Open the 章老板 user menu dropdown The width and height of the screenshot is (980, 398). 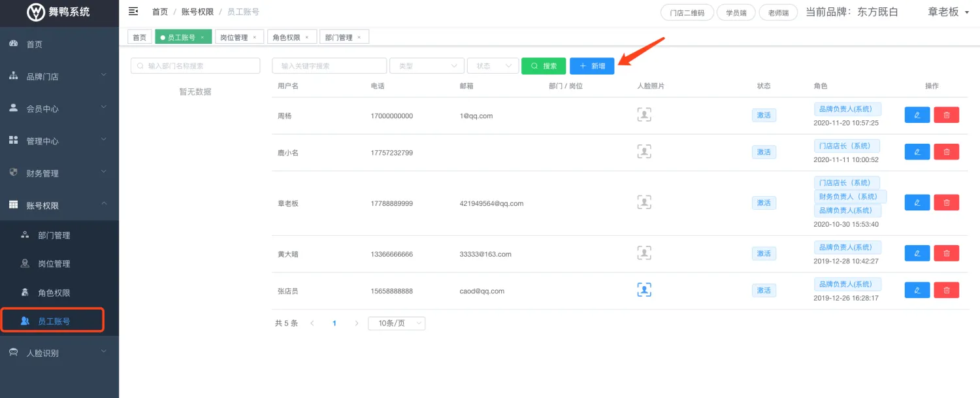(948, 12)
